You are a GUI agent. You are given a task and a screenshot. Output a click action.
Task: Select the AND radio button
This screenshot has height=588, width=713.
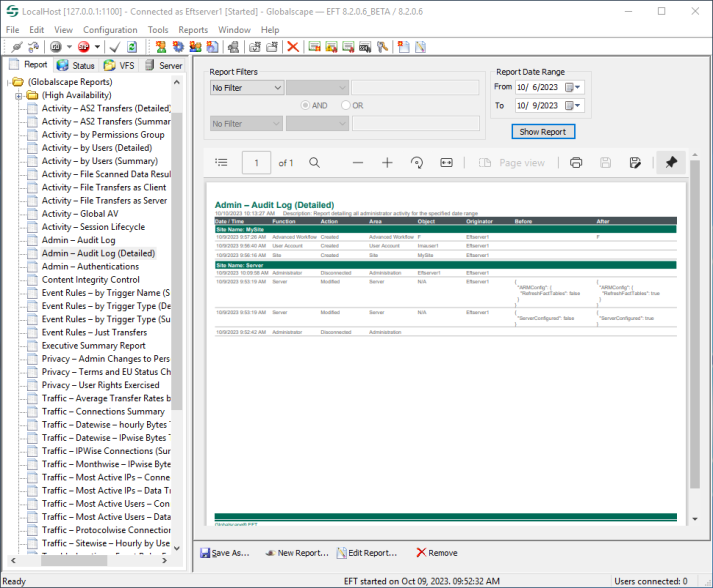click(306, 105)
